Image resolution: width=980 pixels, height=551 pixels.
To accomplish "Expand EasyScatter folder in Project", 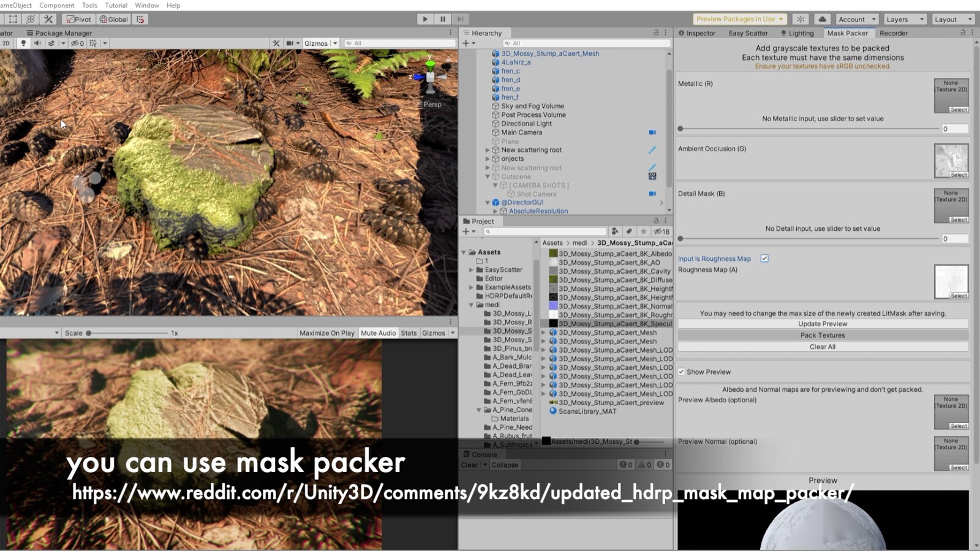I will point(471,269).
